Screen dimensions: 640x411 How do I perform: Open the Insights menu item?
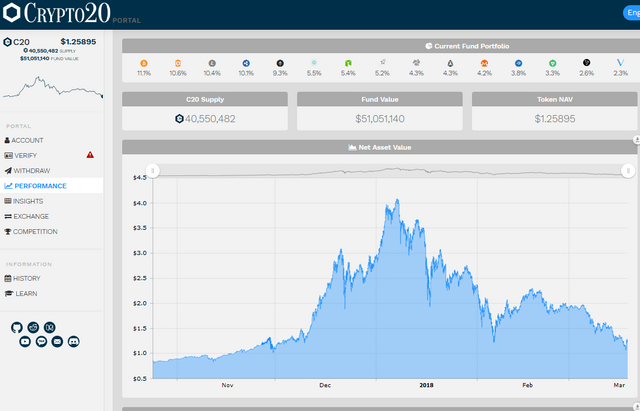pos(23,201)
